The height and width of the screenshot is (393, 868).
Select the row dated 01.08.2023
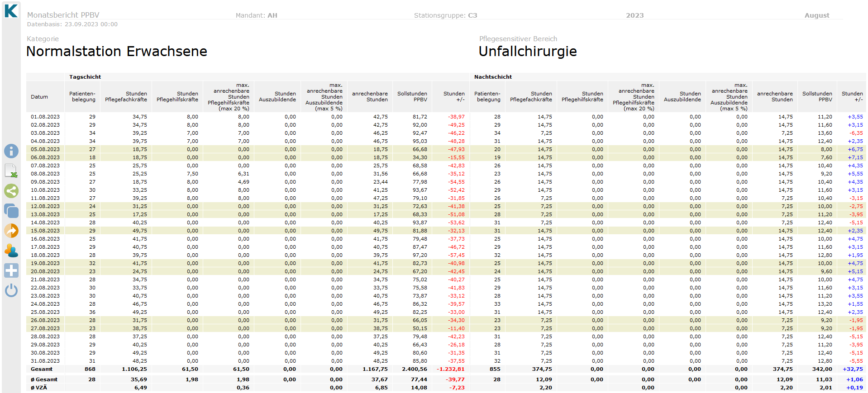pyautogui.click(x=446, y=117)
